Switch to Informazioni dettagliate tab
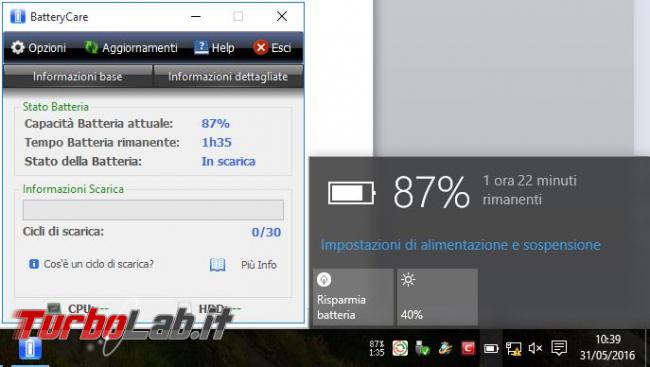The height and width of the screenshot is (367, 650). coord(228,76)
